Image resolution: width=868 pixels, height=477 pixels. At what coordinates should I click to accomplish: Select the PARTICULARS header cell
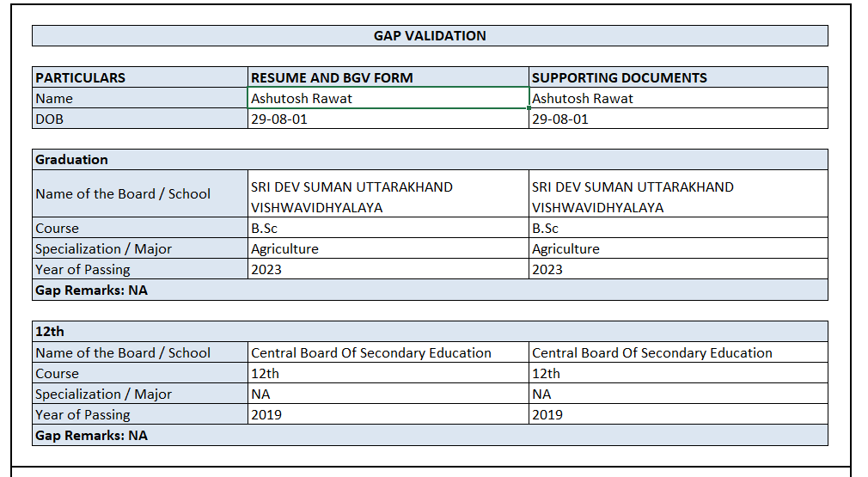pos(140,77)
